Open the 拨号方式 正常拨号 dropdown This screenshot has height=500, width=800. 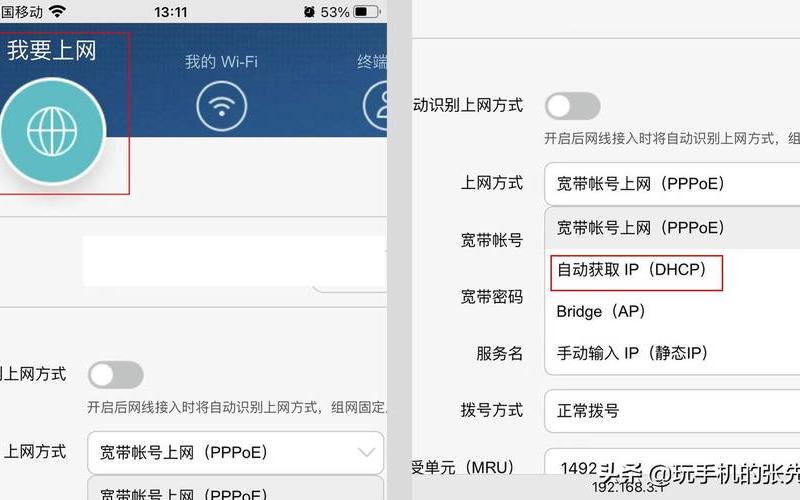pos(672,411)
